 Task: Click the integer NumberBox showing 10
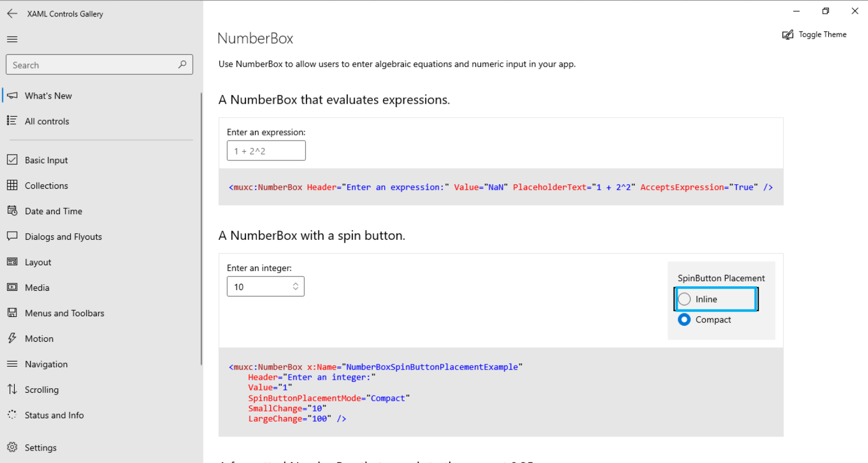tap(266, 287)
